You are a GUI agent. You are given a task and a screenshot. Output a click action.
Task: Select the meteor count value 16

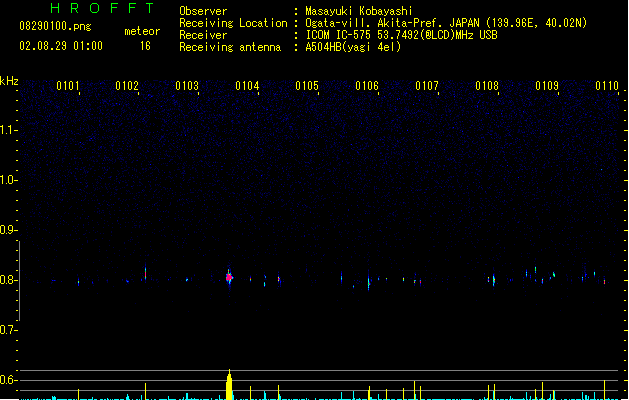(x=145, y=46)
